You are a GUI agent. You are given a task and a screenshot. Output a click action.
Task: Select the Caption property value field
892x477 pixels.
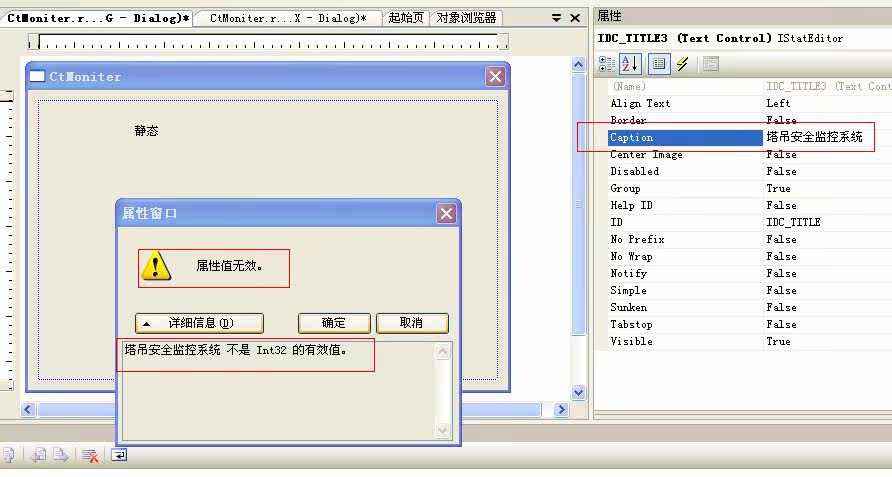(814, 137)
